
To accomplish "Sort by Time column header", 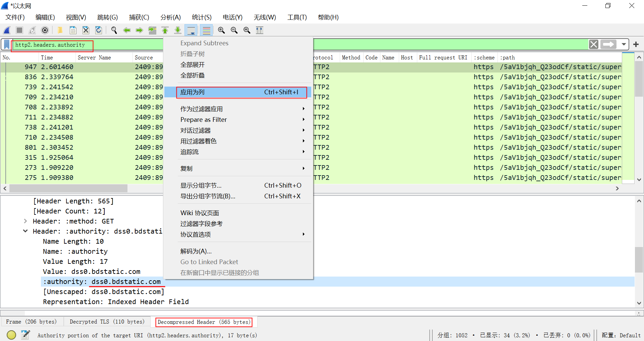I will click(x=57, y=57).
